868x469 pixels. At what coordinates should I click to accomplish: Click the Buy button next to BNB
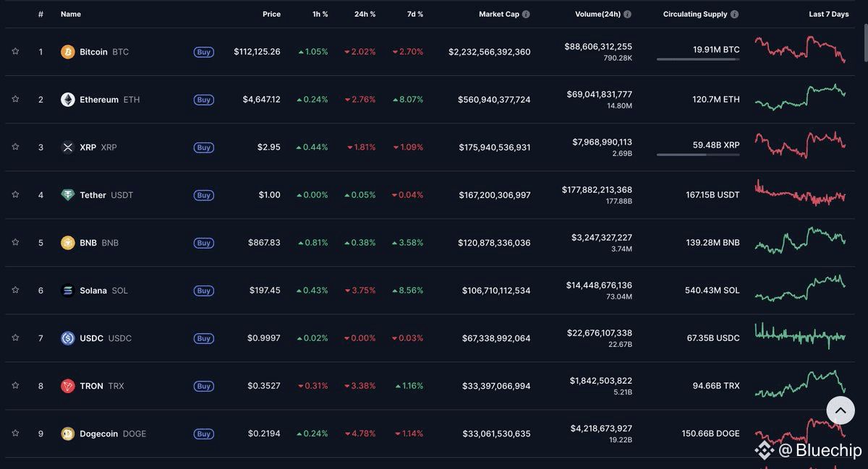[204, 243]
